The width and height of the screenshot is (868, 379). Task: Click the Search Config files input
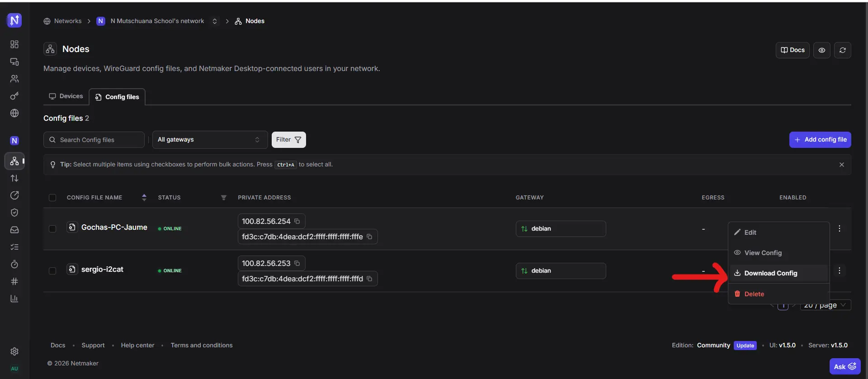[94, 140]
